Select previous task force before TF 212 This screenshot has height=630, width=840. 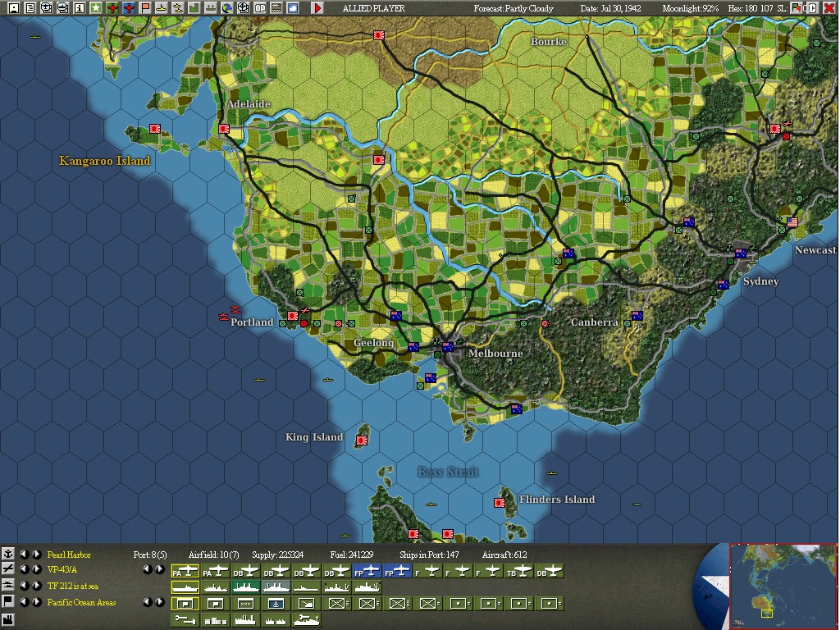point(24,585)
